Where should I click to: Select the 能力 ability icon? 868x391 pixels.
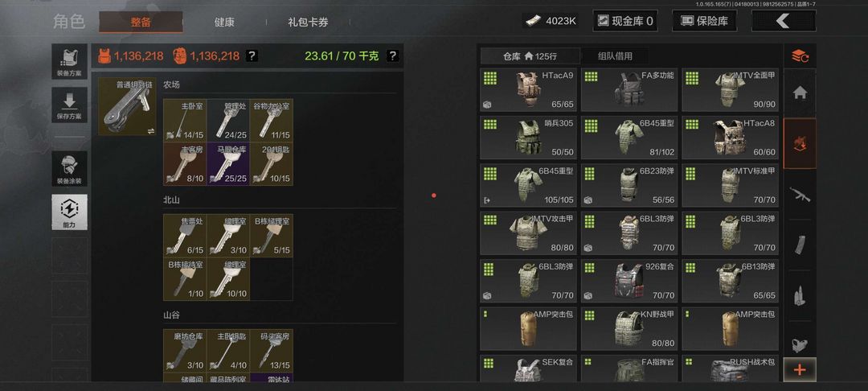click(70, 212)
